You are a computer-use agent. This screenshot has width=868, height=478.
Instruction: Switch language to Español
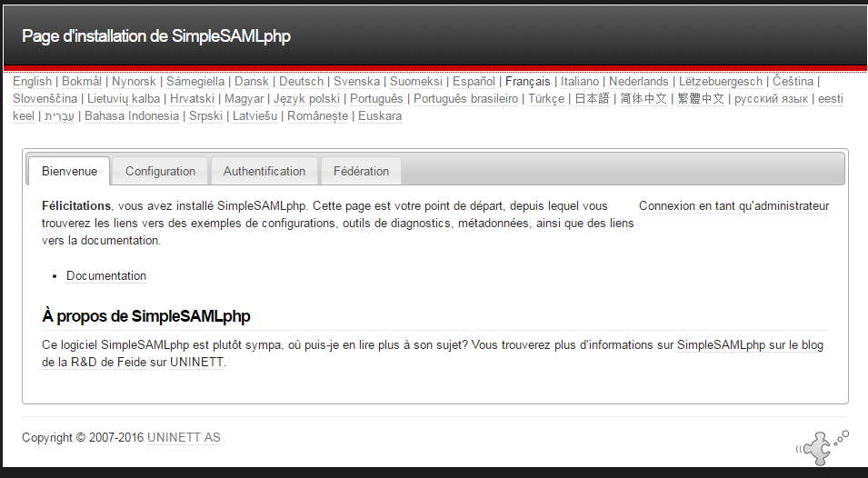click(x=474, y=81)
